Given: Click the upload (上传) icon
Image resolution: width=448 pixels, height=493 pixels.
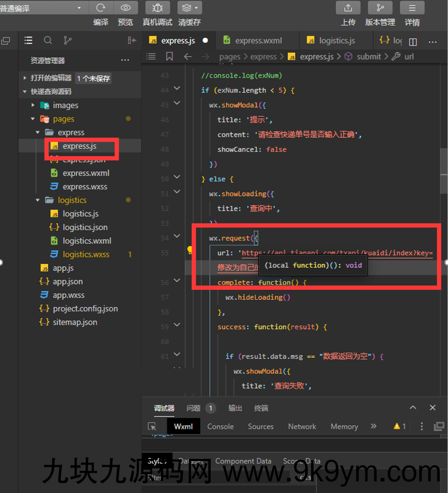Looking at the screenshot, I should coord(348,8).
